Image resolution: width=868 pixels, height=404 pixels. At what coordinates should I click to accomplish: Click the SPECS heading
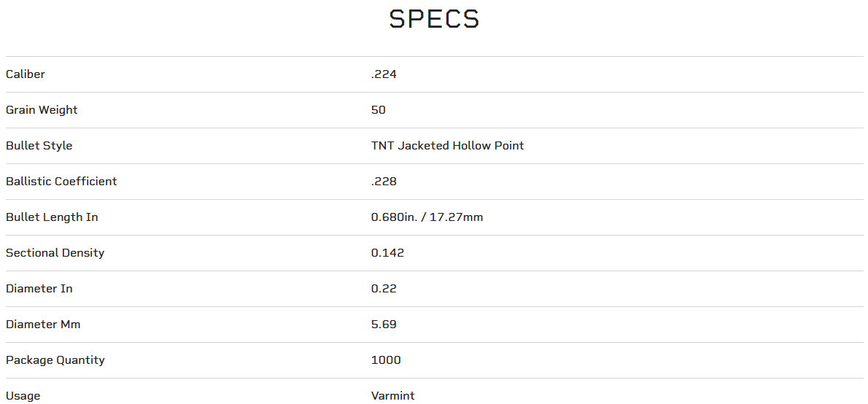coord(434,20)
